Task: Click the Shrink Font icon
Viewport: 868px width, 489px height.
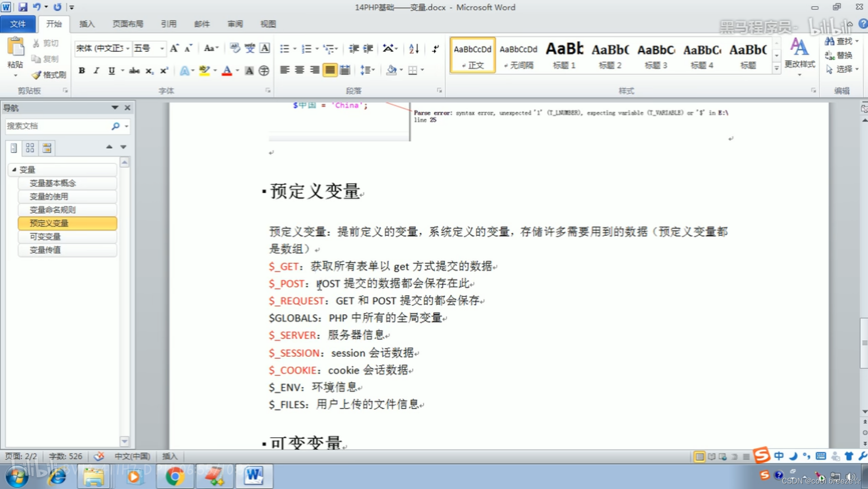Action: click(188, 48)
